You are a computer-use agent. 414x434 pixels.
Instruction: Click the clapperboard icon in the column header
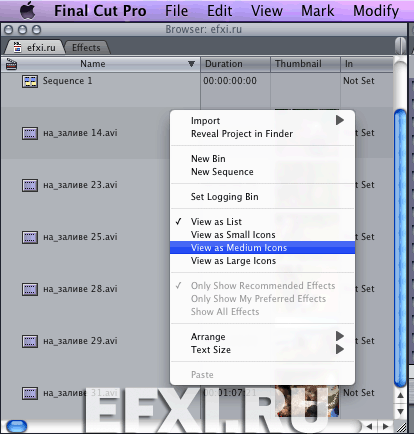[11, 64]
